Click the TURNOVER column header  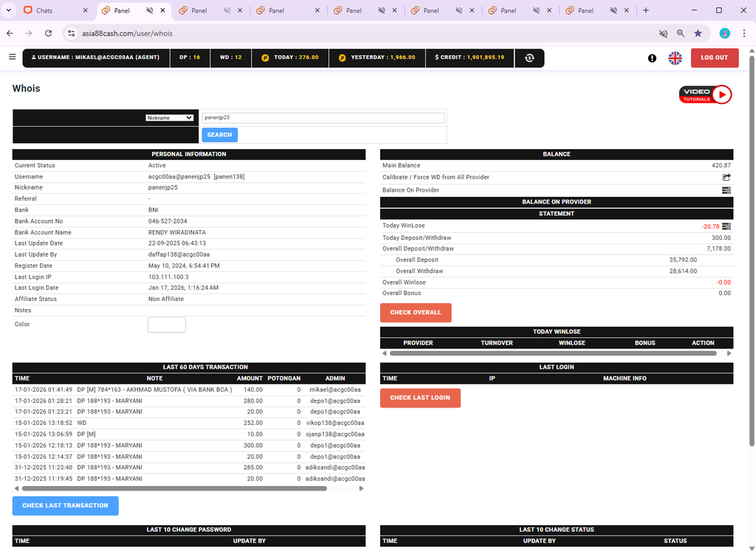(x=497, y=343)
